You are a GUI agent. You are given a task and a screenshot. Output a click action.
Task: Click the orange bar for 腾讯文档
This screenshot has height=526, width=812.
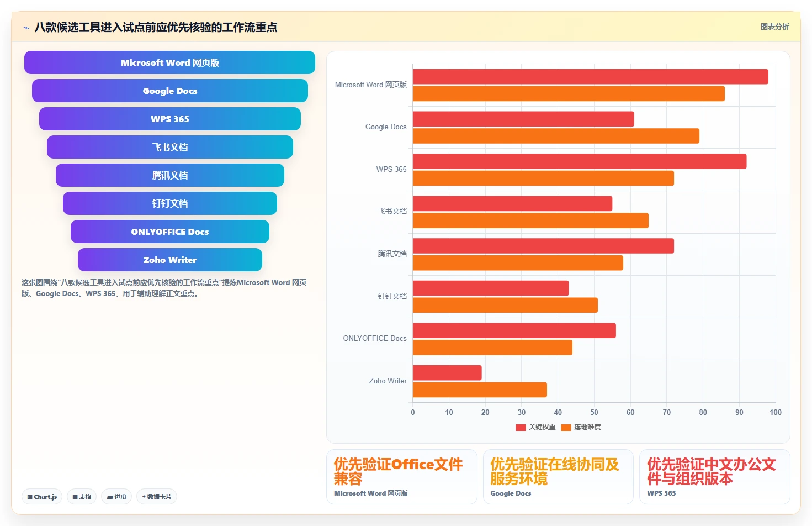pos(518,262)
